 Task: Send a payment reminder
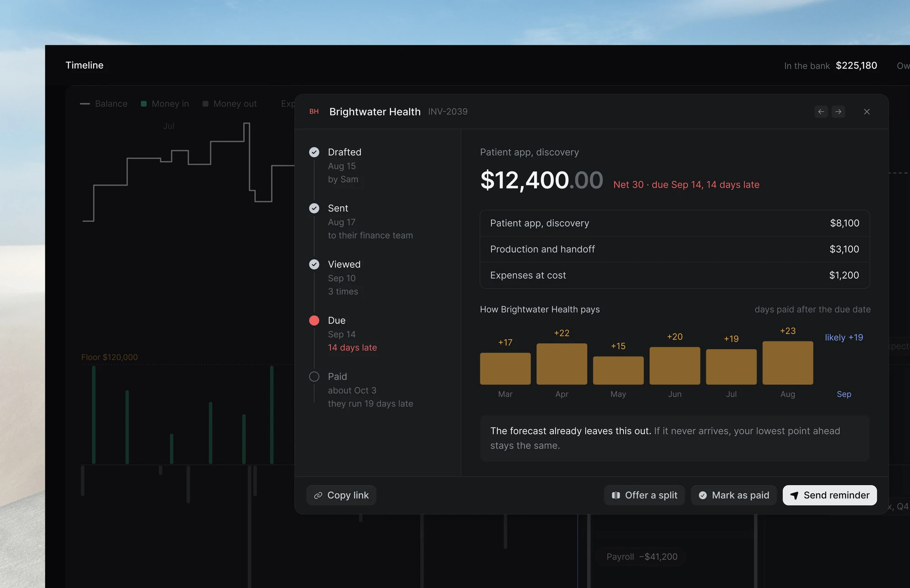tap(829, 495)
